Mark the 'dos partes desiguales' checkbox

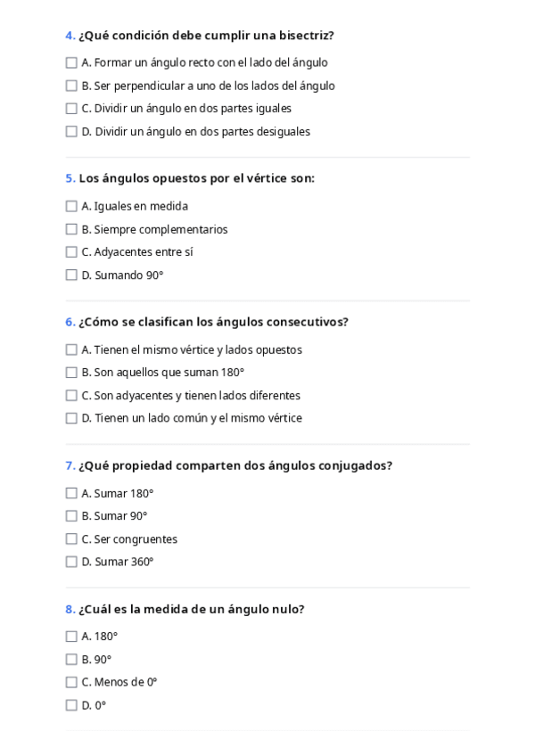(x=71, y=132)
